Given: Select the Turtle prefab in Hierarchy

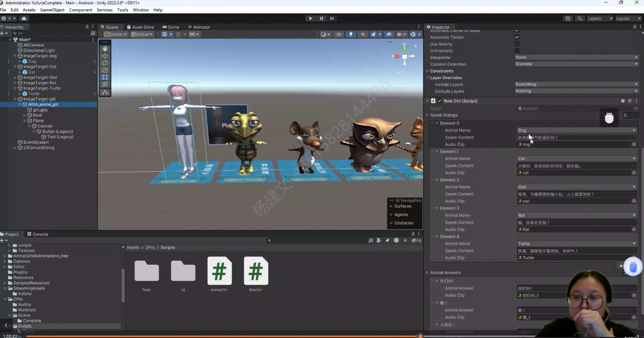Looking at the screenshot, I should tap(34, 94).
